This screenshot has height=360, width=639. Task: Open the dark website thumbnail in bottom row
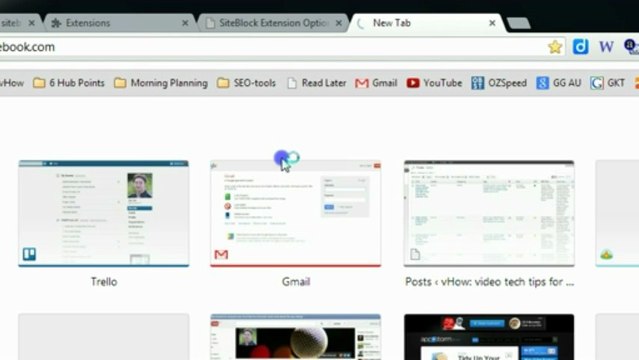click(489, 337)
